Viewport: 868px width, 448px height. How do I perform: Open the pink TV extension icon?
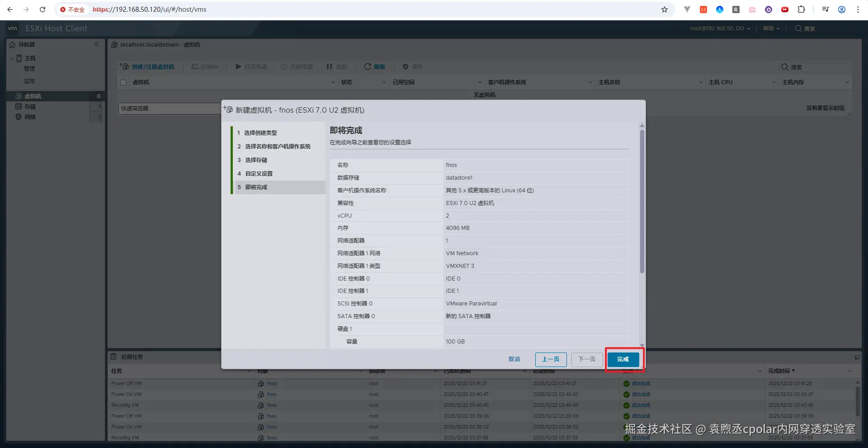(x=752, y=10)
